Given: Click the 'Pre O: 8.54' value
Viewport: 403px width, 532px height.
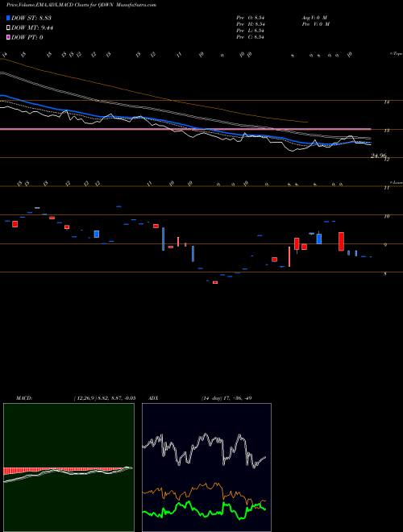Looking at the screenshot, I should click(251, 18).
